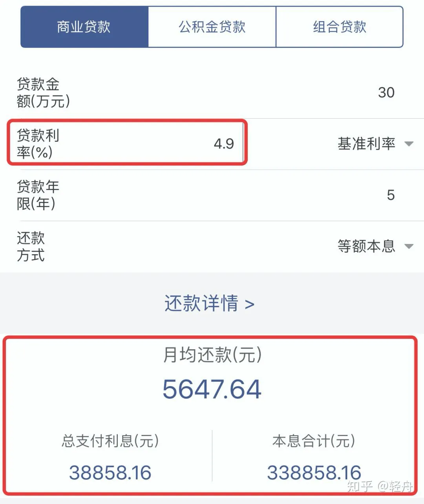Click the total repayment amount 338858.16
This screenshot has width=424, height=504.
click(314, 473)
